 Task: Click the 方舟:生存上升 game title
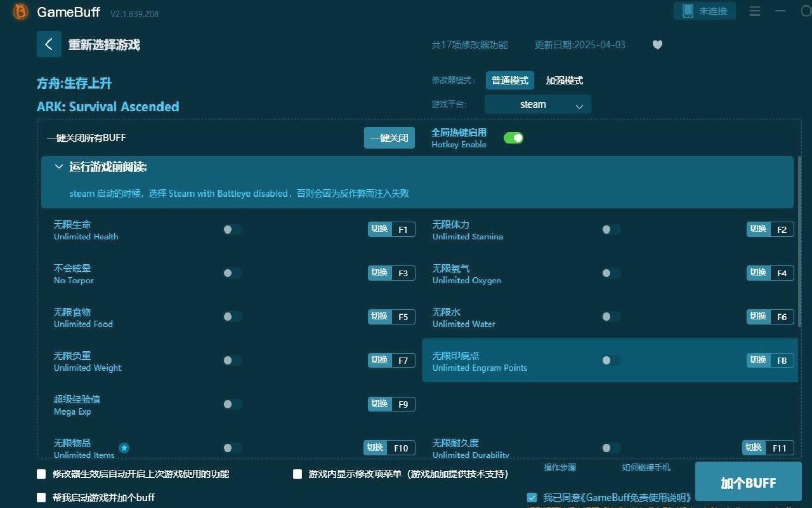[74, 83]
